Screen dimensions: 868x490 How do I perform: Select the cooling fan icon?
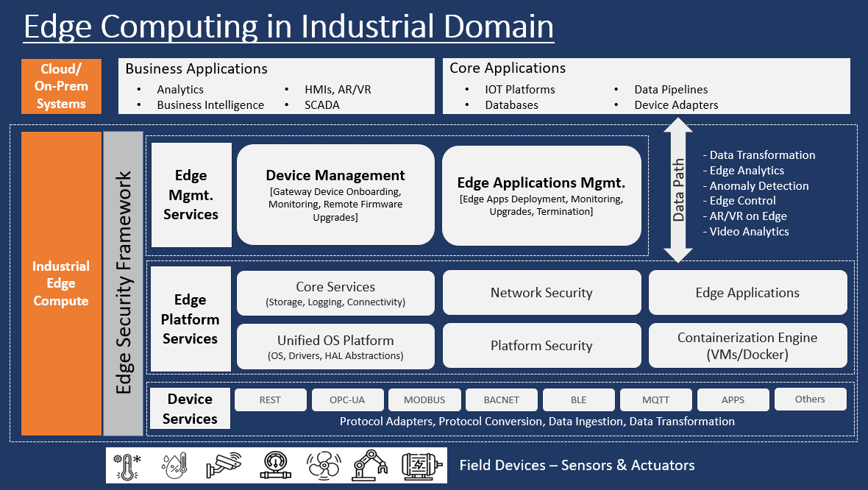[x=324, y=465]
